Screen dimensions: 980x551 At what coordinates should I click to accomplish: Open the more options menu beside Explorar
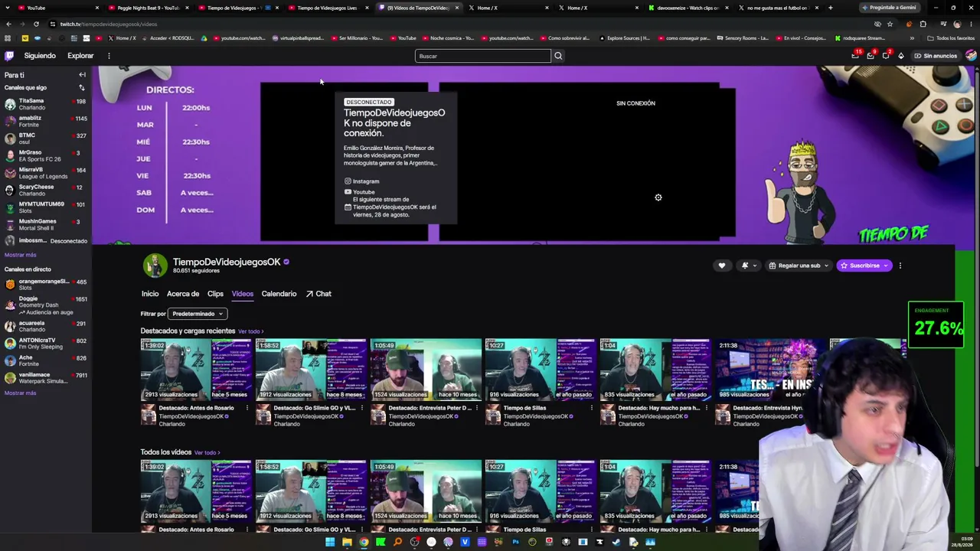coord(109,56)
